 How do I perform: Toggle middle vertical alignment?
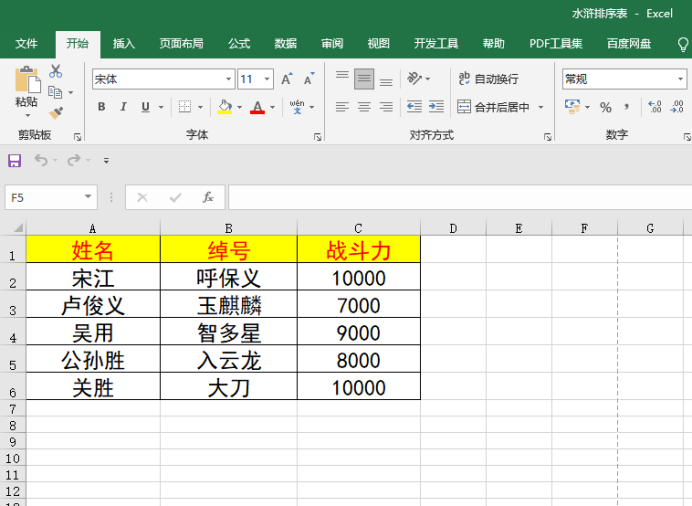tap(364, 79)
